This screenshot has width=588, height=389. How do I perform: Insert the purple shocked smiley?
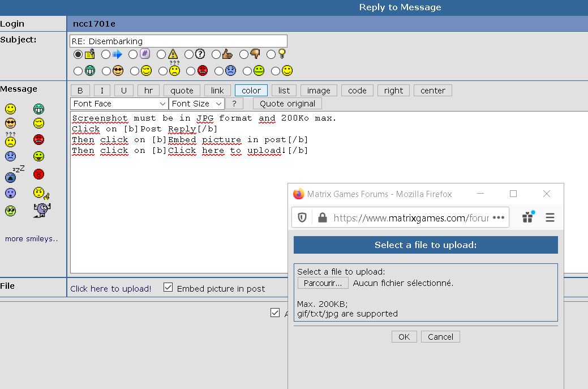[11, 193]
